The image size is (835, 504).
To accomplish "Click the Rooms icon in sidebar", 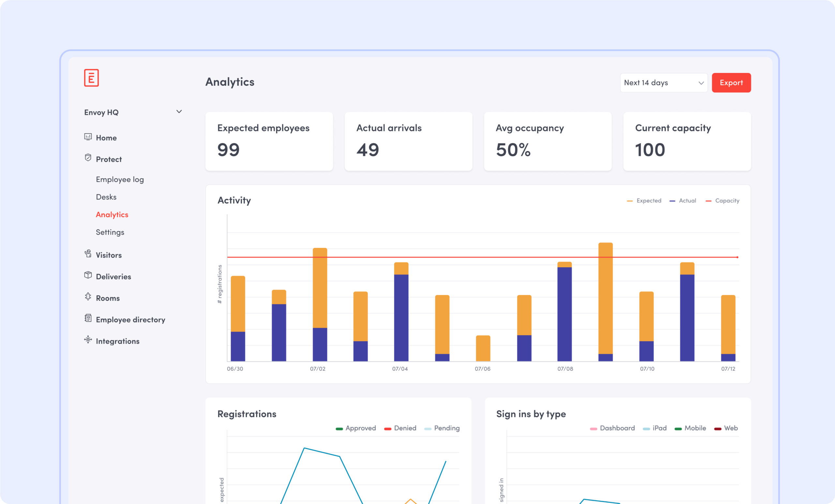I will point(88,297).
